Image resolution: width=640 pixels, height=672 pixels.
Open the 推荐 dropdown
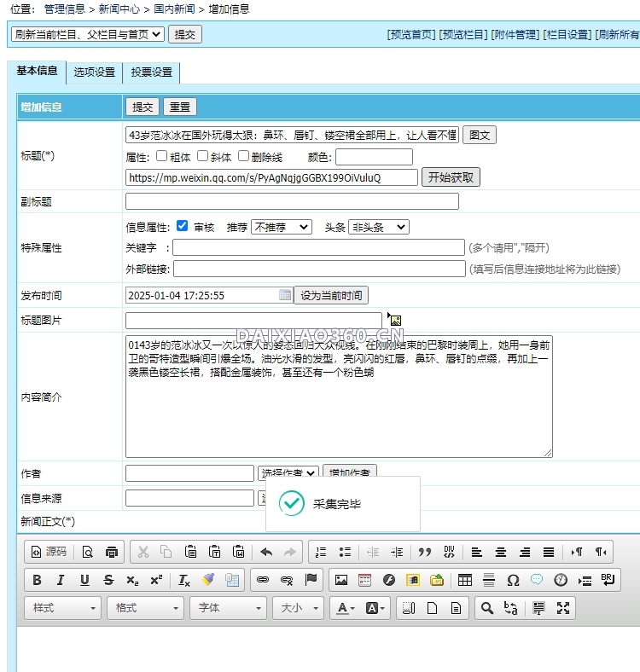click(x=281, y=227)
